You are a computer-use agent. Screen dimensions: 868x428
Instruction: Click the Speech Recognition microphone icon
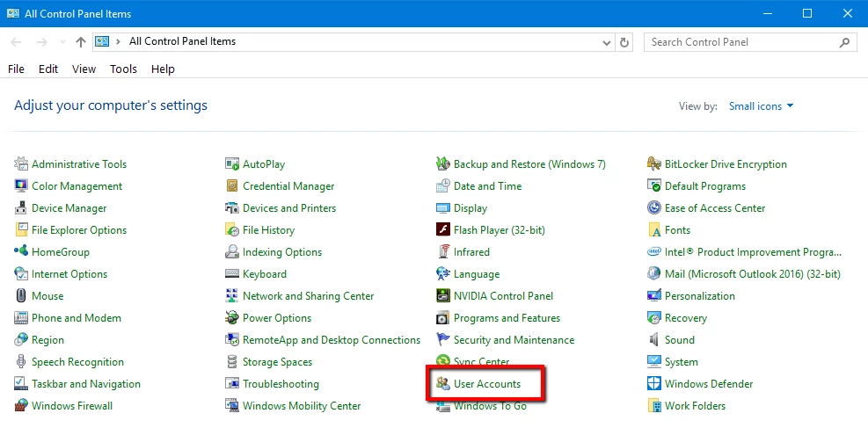click(21, 361)
